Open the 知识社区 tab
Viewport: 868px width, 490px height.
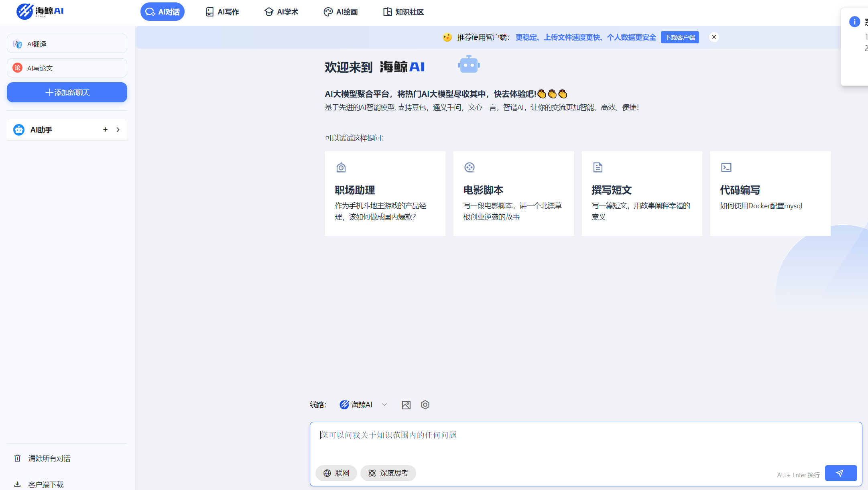(x=403, y=12)
